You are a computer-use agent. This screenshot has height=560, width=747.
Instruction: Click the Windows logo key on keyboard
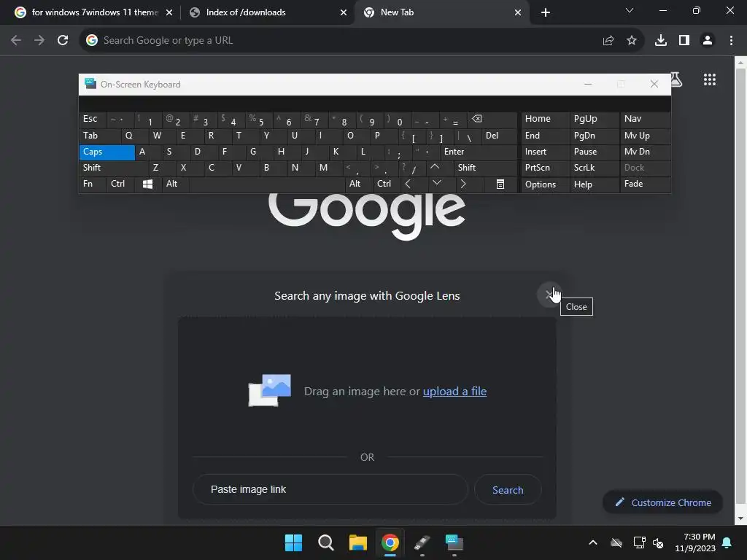pos(147,184)
